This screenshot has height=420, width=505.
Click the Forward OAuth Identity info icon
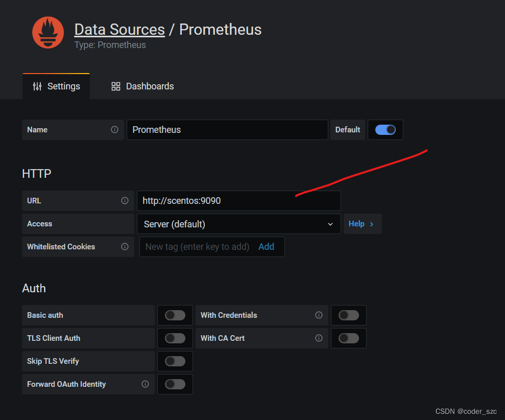[x=145, y=384]
